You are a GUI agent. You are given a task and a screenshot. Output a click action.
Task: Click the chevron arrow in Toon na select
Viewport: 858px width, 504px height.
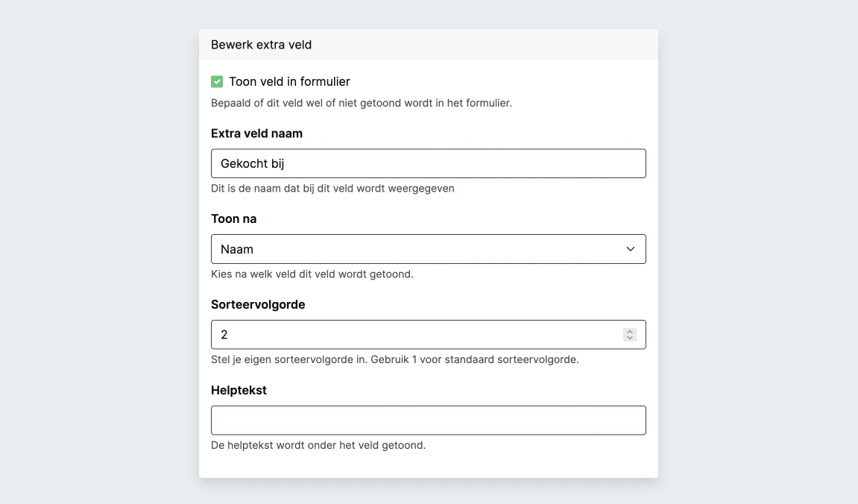pos(631,249)
